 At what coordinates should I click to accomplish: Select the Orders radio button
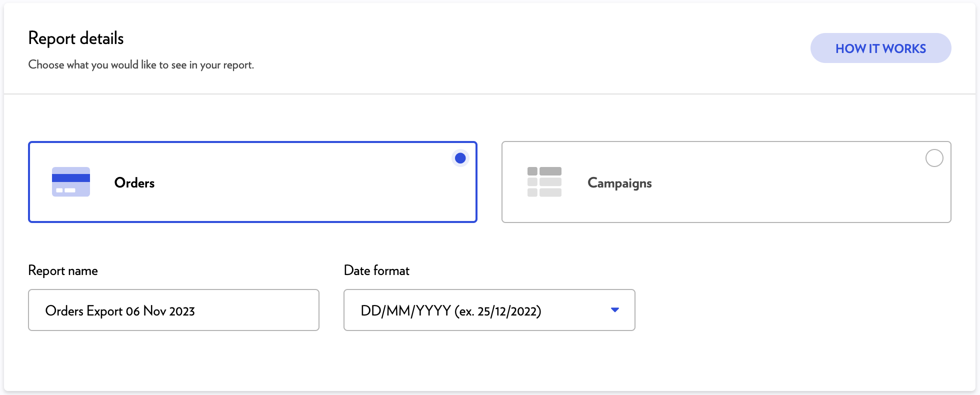[460, 158]
